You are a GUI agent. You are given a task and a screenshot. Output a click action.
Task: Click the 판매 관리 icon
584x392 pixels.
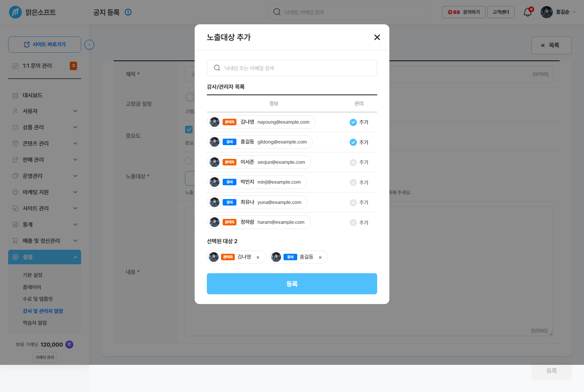coord(15,160)
